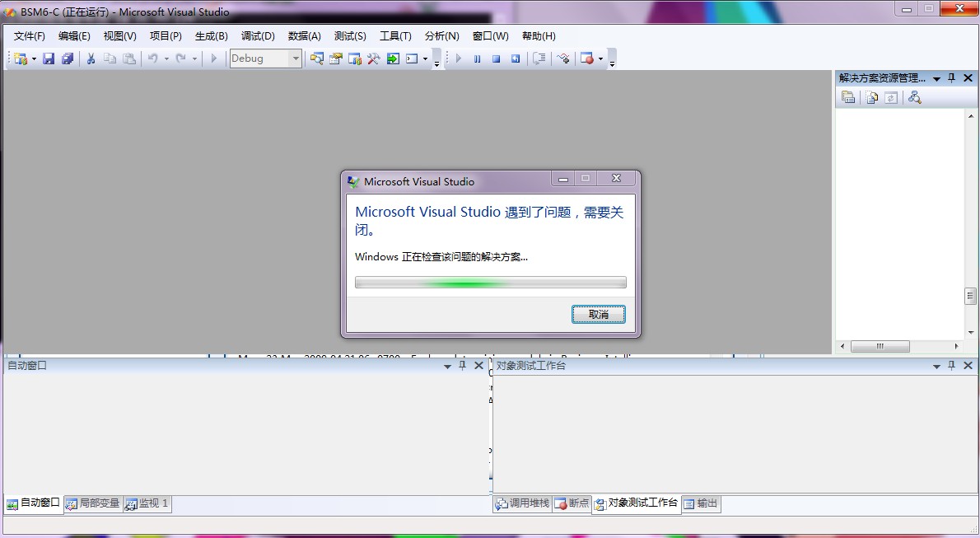Open the 帮助(H) menu
This screenshot has height=538, width=980.
(x=539, y=36)
